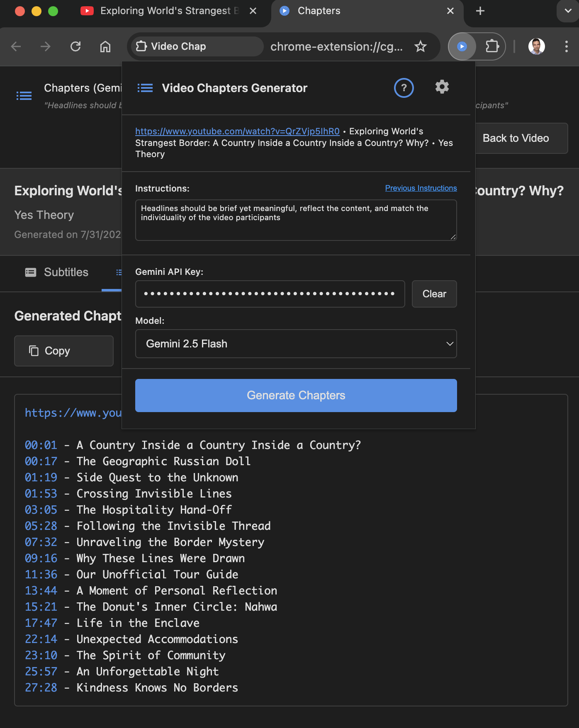Jump to timestamp 03:05
The image size is (579, 728).
coord(41,510)
